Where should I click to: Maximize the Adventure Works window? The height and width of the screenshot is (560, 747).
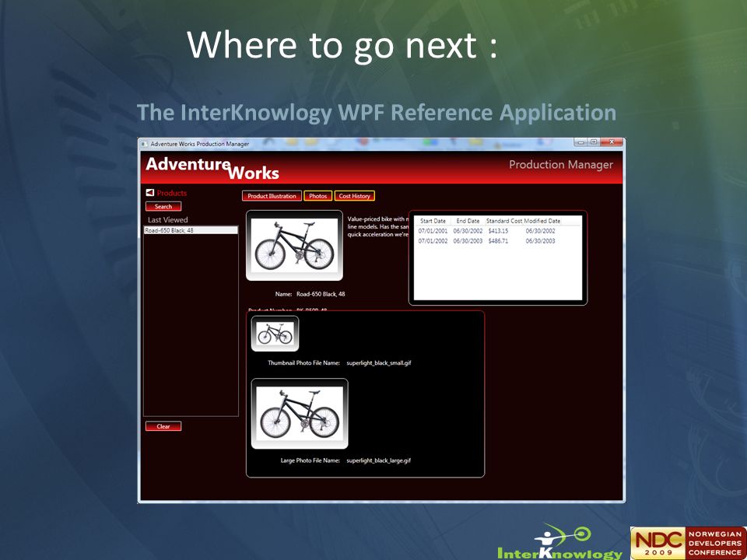[594, 142]
